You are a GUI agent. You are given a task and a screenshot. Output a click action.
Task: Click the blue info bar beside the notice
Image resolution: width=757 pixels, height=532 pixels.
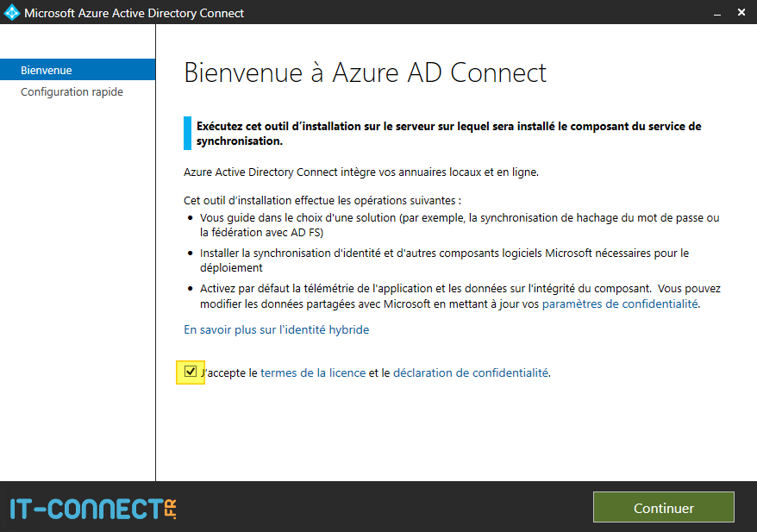coord(187,133)
